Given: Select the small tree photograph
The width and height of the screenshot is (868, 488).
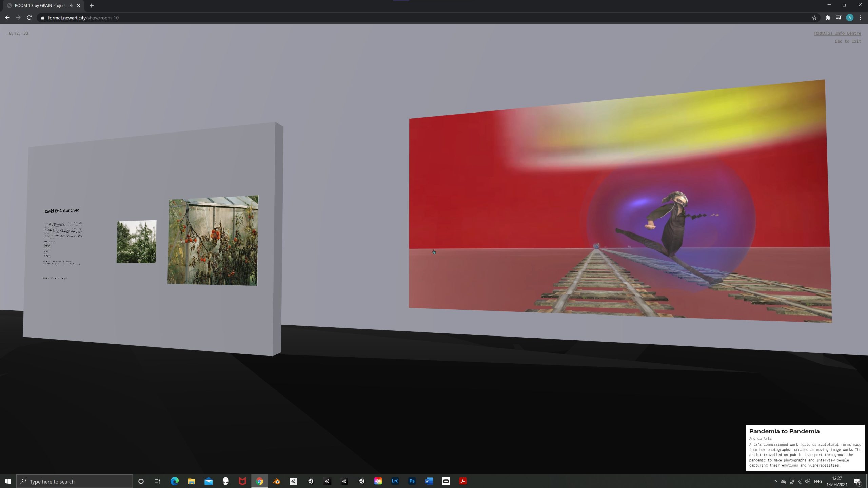Looking at the screenshot, I should [x=136, y=242].
